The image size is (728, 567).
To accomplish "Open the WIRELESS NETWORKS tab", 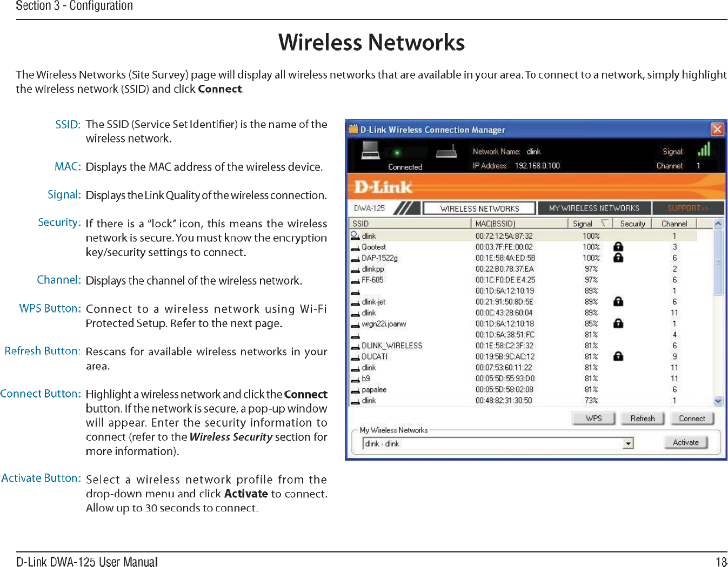I will click(x=479, y=208).
